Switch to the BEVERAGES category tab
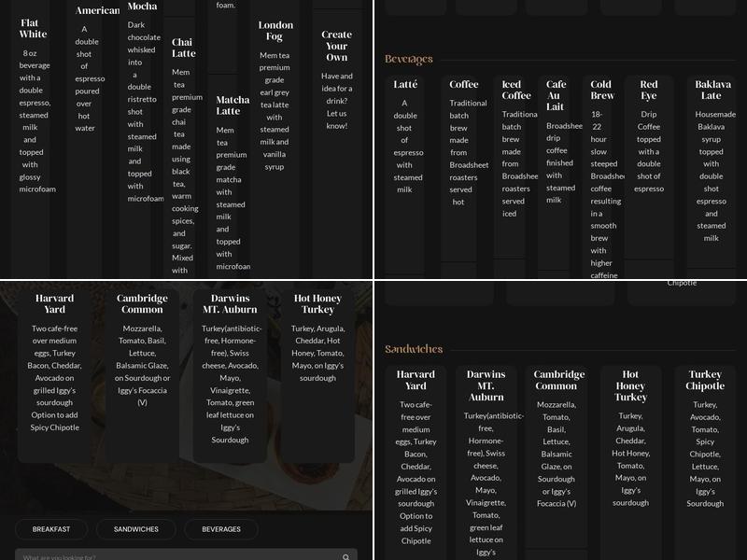The height and width of the screenshot is (560, 747). (x=221, y=529)
